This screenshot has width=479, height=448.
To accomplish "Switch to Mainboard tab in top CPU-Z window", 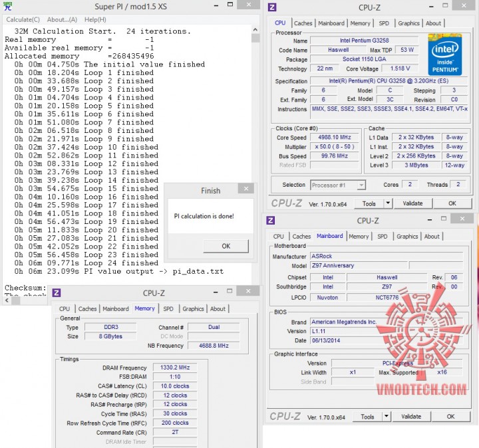I will point(331,23).
